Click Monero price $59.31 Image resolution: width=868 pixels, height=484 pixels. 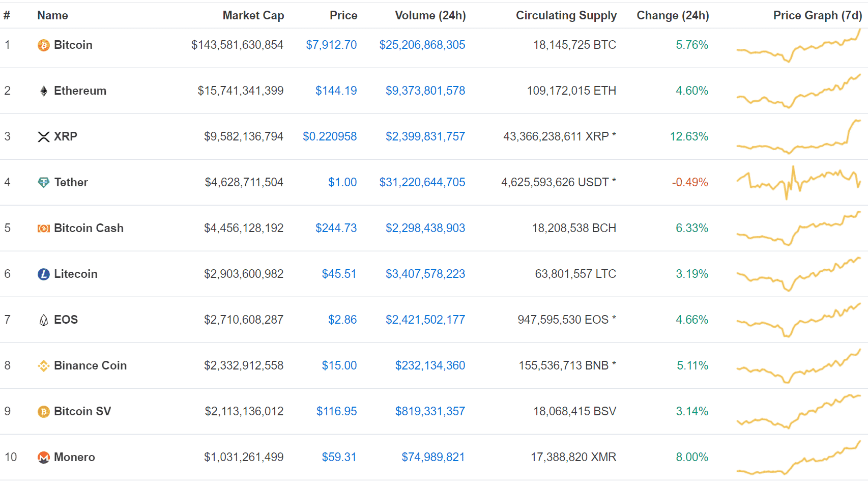(339, 457)
